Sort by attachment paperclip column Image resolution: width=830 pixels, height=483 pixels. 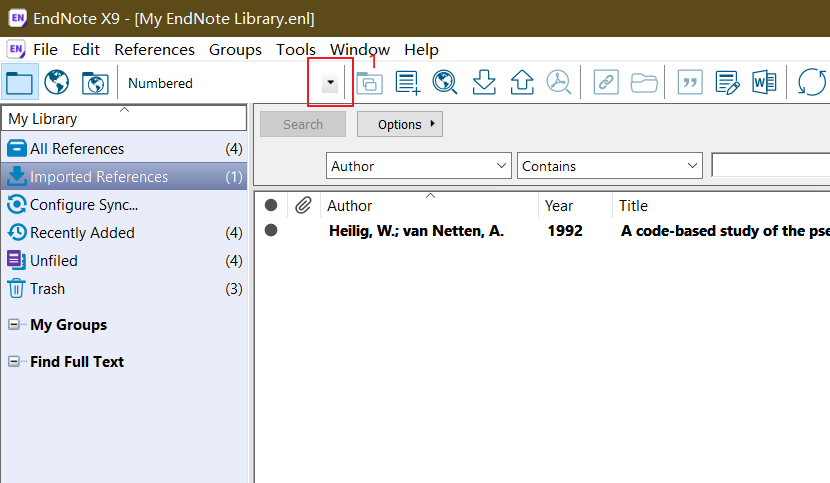point(303,205)
